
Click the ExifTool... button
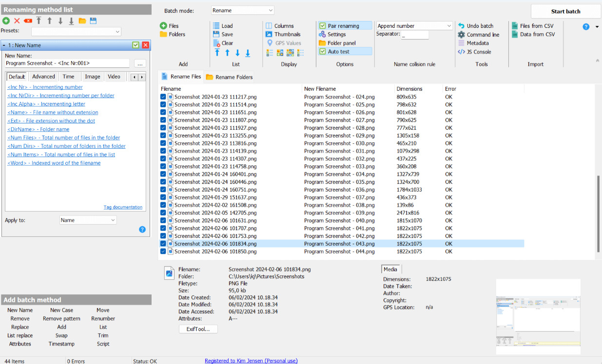[x=198, y=329]
